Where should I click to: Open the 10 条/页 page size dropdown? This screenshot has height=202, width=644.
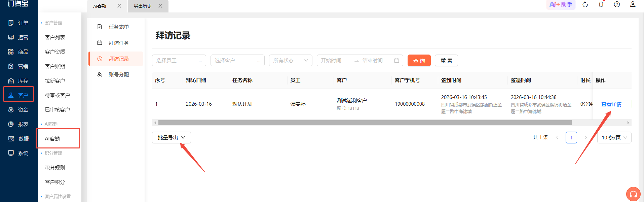pyautogui.click(x=614, y=138)
